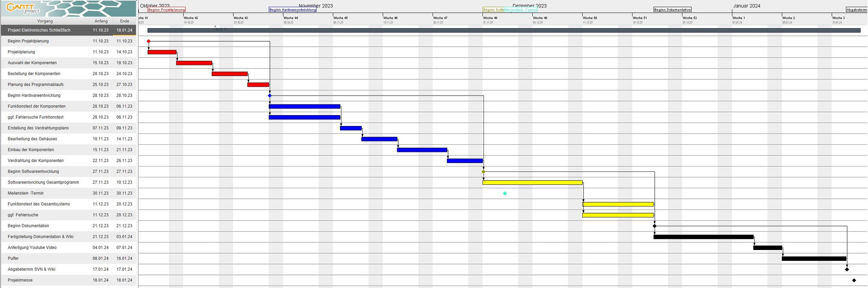Click the dark project summary bar
The image size is (868, 288).
(504, 30)
